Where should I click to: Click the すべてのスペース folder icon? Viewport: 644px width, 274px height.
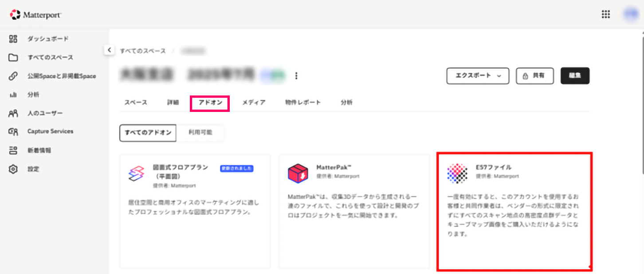(13, 57)
